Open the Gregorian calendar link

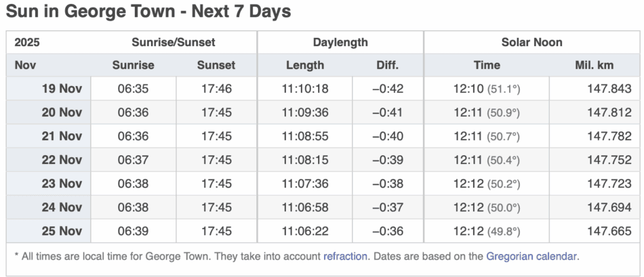[531, 256]
